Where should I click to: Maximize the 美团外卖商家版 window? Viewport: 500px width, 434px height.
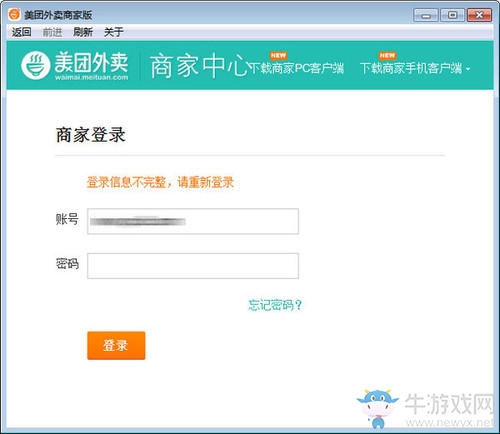pos(452,15)
